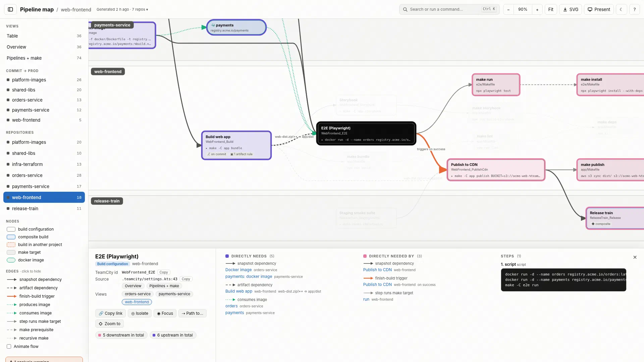The image size is (644, 362).
Task: Export the map as SVG
Action: (x=571, y=9)
